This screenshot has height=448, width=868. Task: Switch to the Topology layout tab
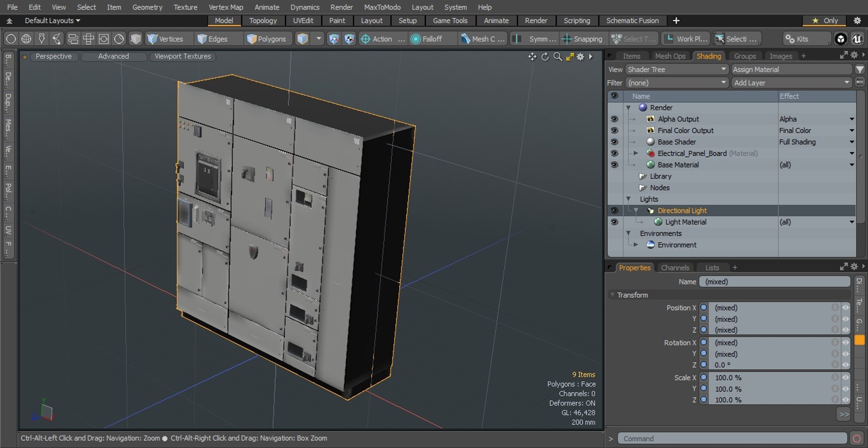point(263,21)
